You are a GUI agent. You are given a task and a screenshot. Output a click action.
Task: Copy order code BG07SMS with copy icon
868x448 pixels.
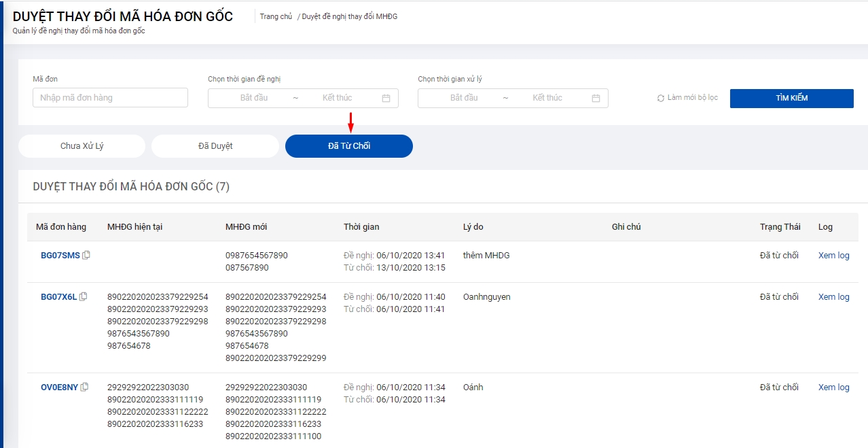(x=86, y=256)
